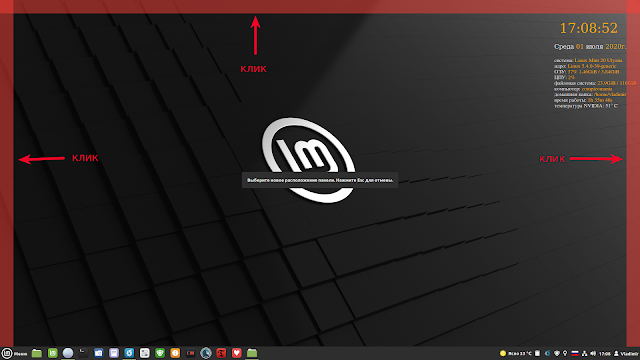
Task: Open the Vladimir user applet
Action: coord(626,353)
